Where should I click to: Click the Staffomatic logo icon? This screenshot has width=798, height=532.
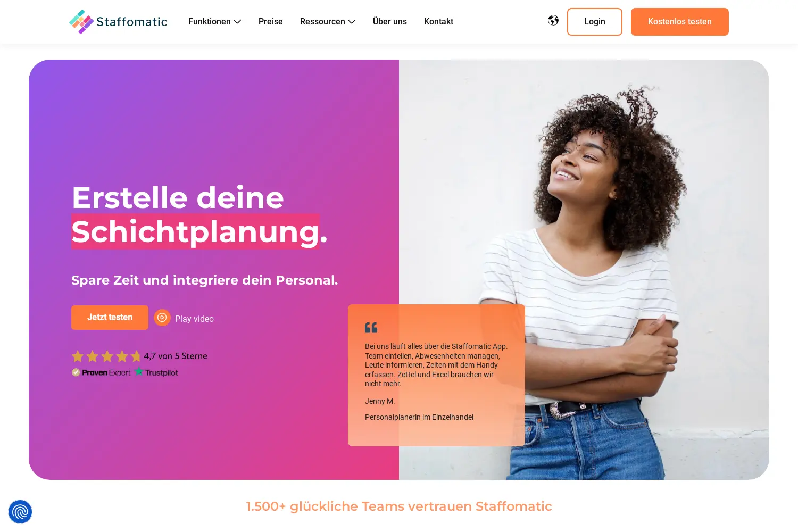point(81,22)
